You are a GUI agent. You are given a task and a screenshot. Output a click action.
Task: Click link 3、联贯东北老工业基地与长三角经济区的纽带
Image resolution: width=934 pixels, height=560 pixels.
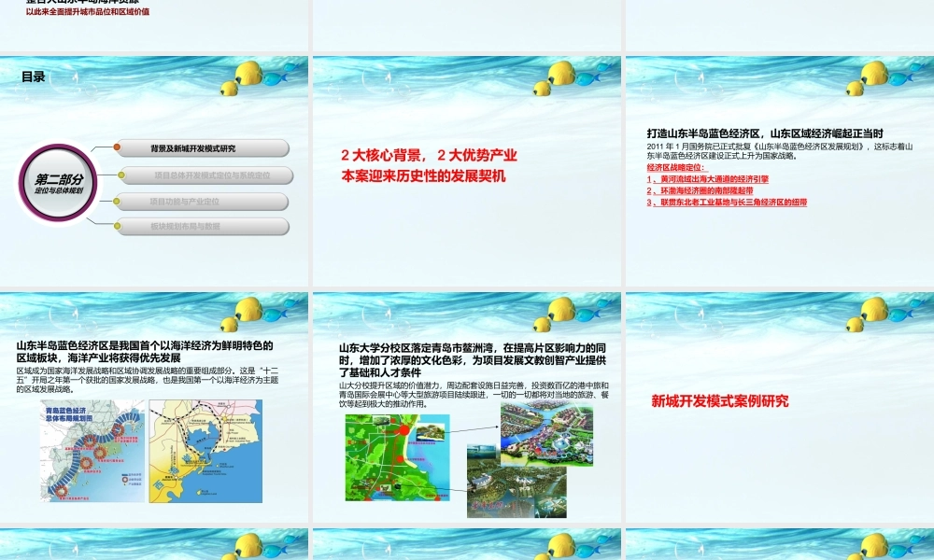point(727,203)
